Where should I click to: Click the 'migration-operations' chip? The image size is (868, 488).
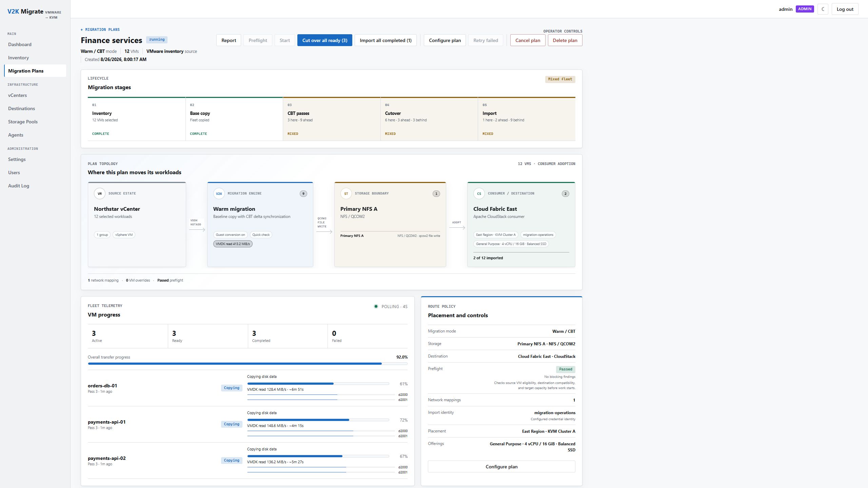(x=538, y=235)
